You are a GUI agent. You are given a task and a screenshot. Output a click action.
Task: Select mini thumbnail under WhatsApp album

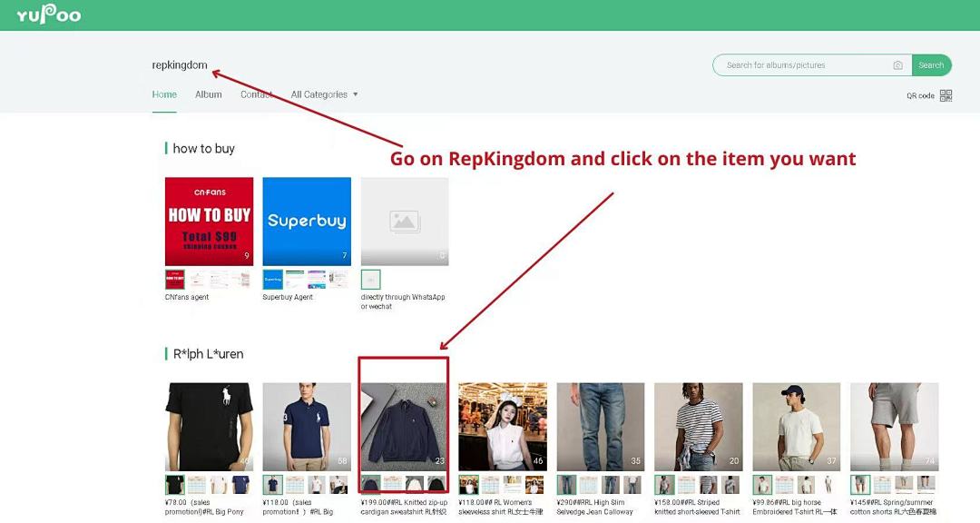click(x=370, y=279)
